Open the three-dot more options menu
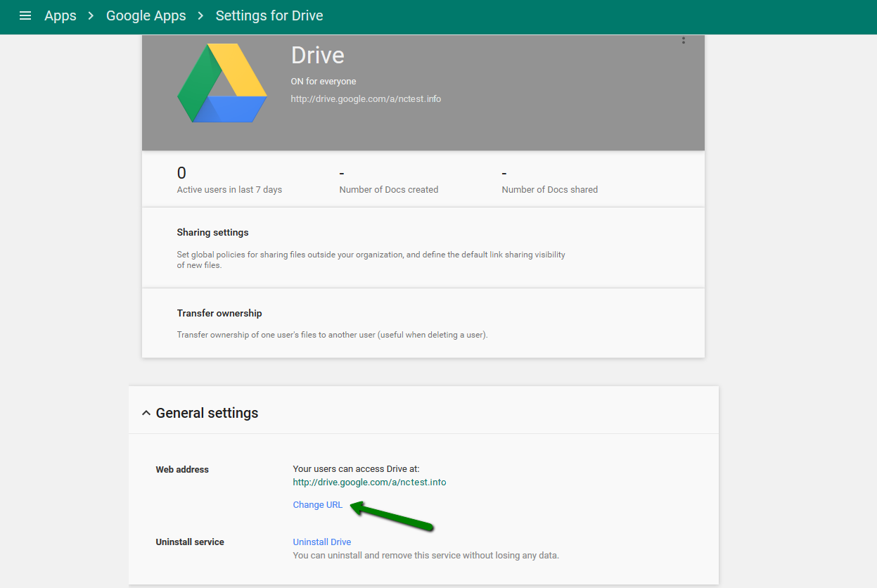The width and height of the screenshot is (877, 588). [683, 41]
